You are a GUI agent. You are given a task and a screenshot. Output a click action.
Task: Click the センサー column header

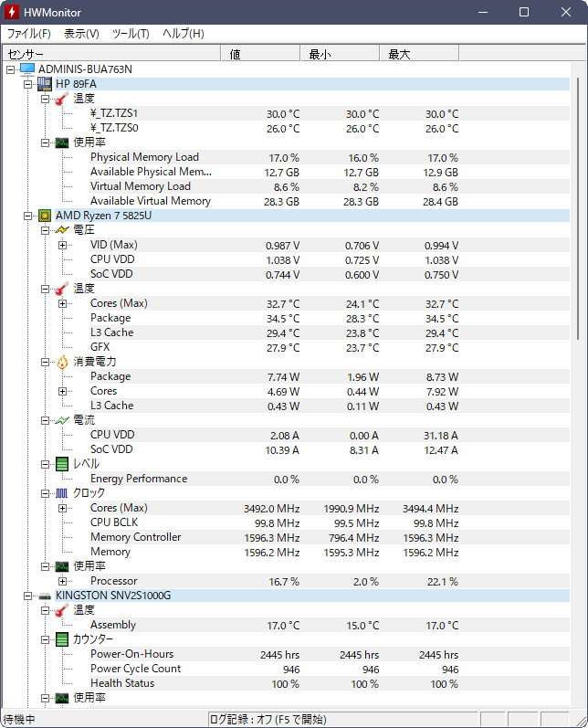point(111,54)
